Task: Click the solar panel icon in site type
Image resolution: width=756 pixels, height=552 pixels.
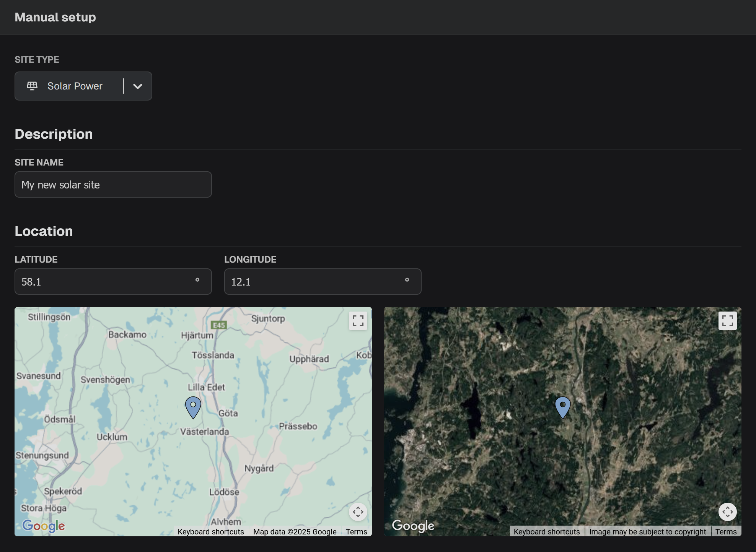Action: [x=32, y=86]
